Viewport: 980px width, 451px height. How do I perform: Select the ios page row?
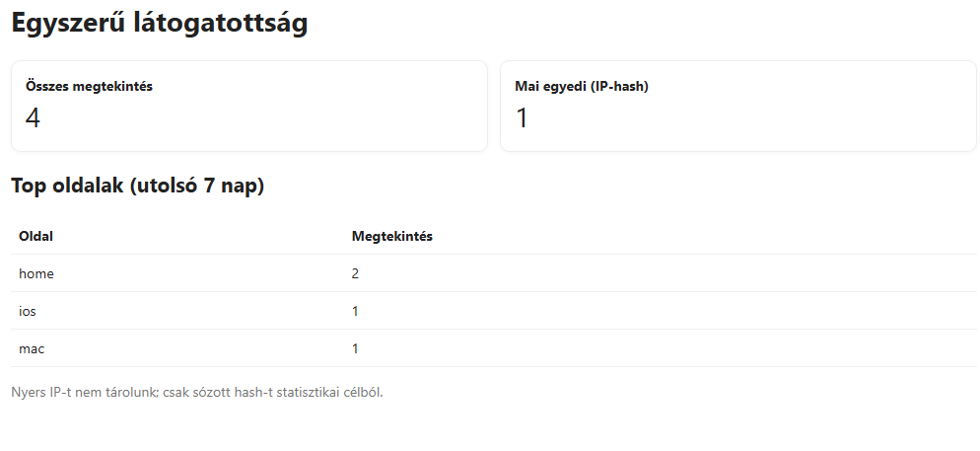pyautogui.click(x=493, y=311)
